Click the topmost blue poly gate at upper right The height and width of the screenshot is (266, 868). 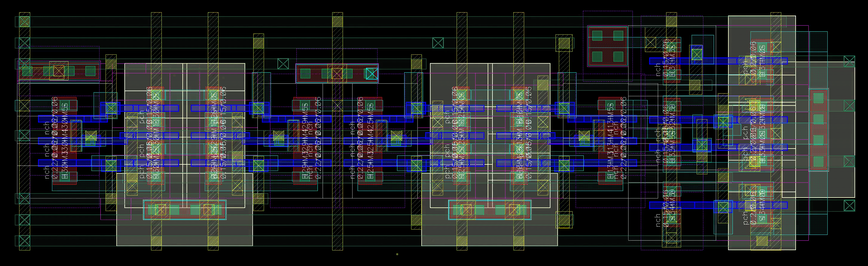coord(718,61)
